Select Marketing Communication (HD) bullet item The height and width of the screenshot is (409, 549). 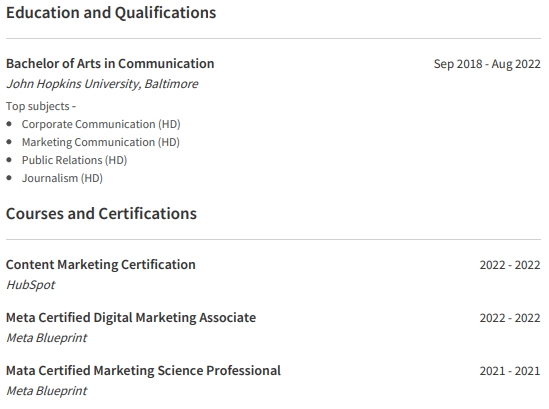pyautogui.click(x=100, y=142)
